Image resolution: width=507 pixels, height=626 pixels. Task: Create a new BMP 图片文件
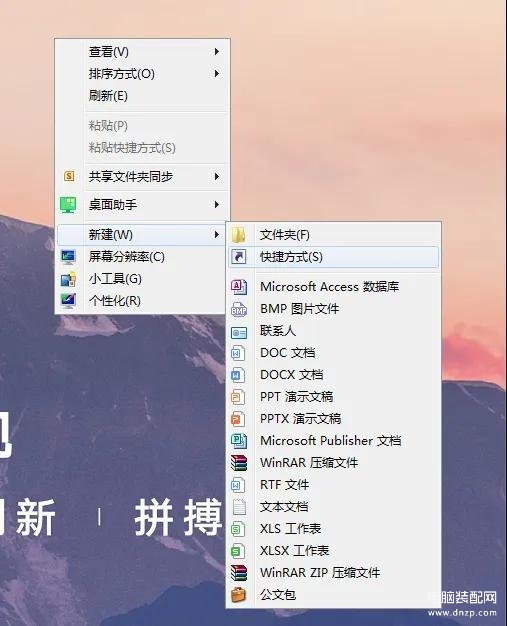(334, 309)
